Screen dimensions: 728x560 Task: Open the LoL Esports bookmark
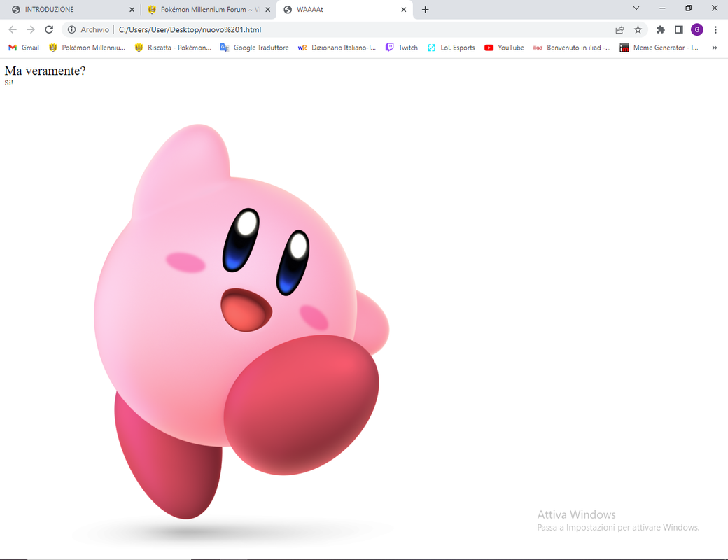(x=451, y=48)
